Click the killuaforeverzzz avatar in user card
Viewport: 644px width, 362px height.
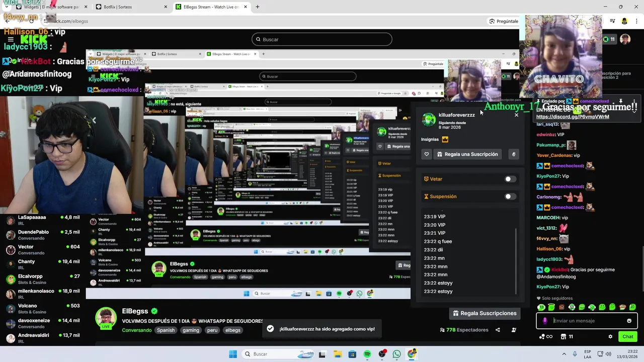[x=429, y=120]
